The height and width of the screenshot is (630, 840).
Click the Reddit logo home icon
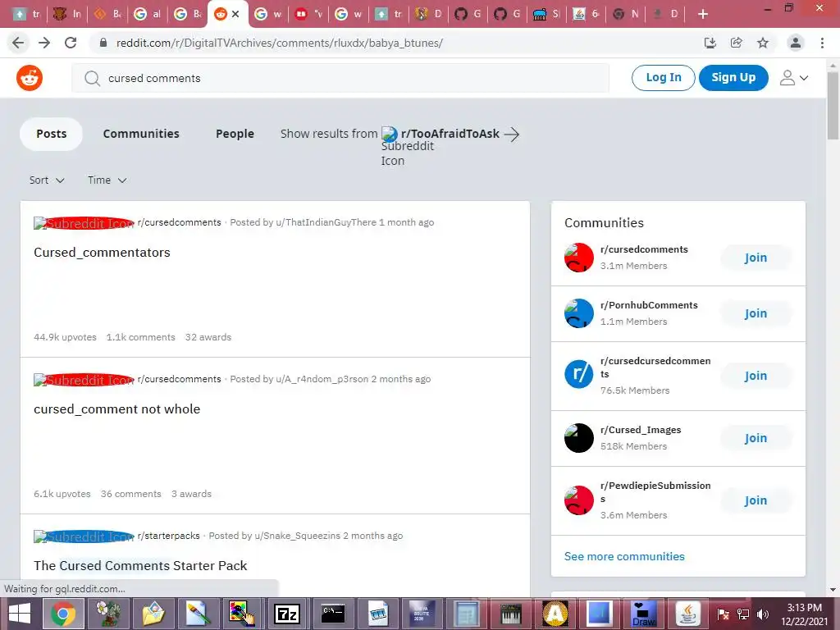(x=30, y=78)
